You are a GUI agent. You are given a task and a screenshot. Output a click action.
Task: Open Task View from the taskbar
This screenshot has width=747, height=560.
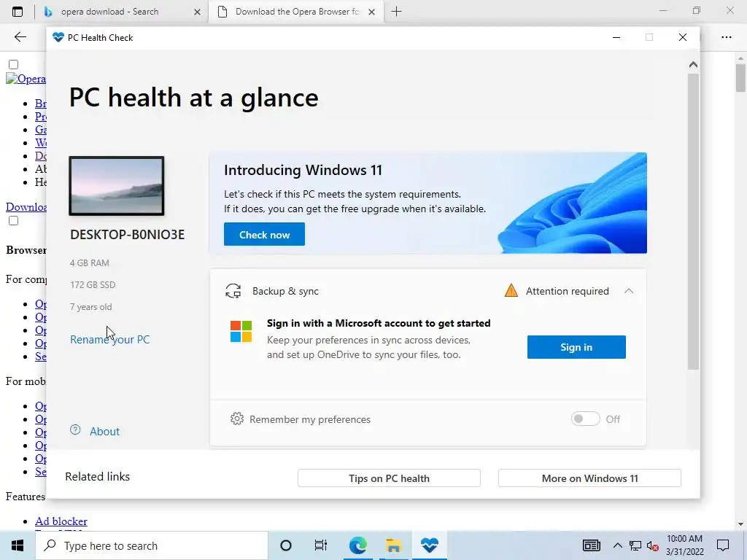click(x=321, y=545)
